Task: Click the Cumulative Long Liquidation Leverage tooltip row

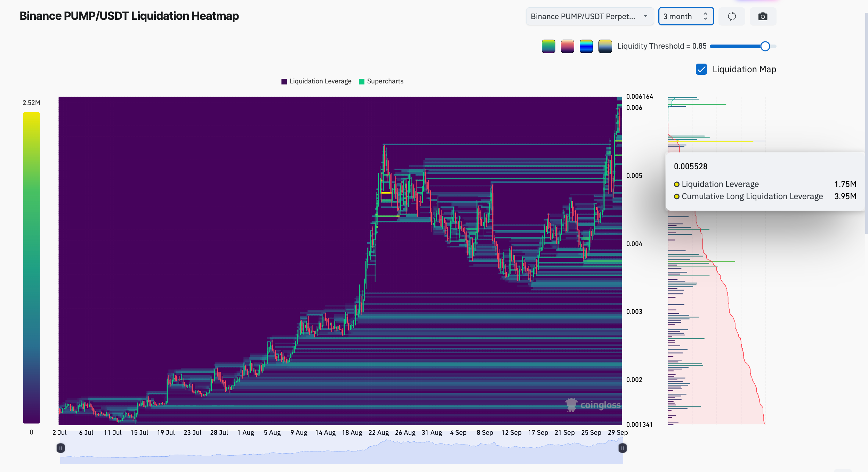Action: click(765, 196)
